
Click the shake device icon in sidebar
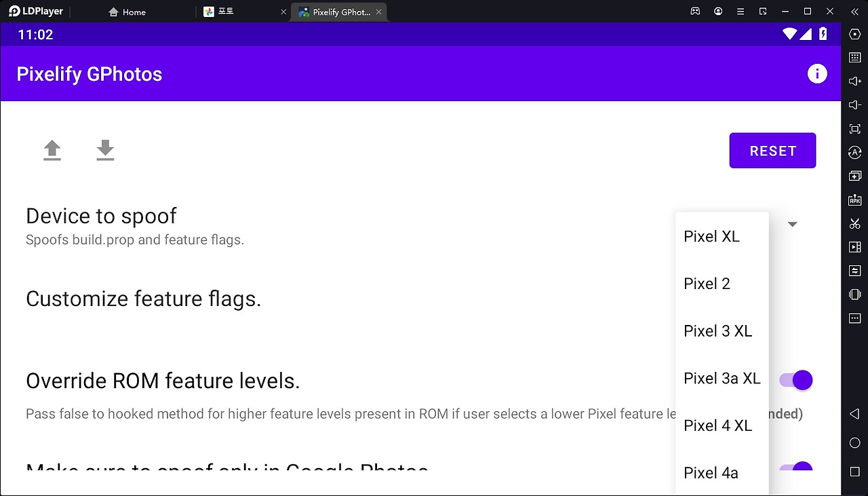(x=854, y=294)
